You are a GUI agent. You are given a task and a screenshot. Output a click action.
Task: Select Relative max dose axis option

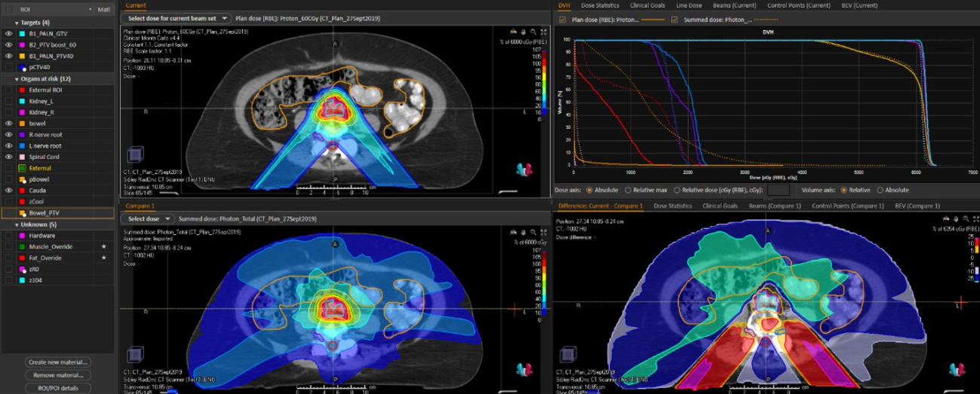click(x=628, y=190)
